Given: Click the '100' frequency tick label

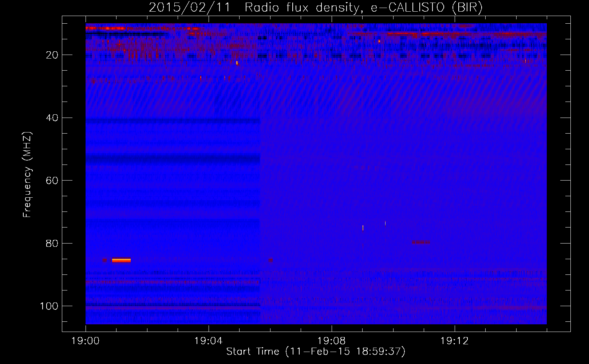Looking at the screenshot, I should (49, 306).
